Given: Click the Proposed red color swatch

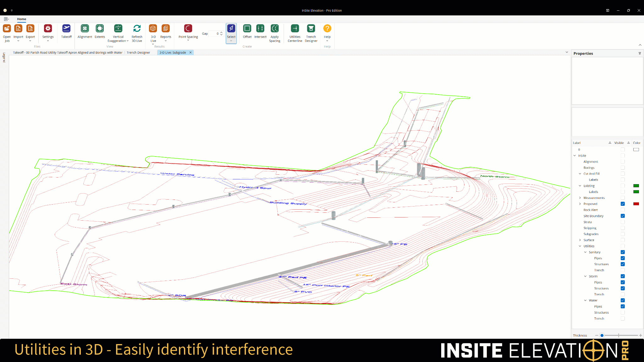Looking at the screenshot, I should pos(636,204).
